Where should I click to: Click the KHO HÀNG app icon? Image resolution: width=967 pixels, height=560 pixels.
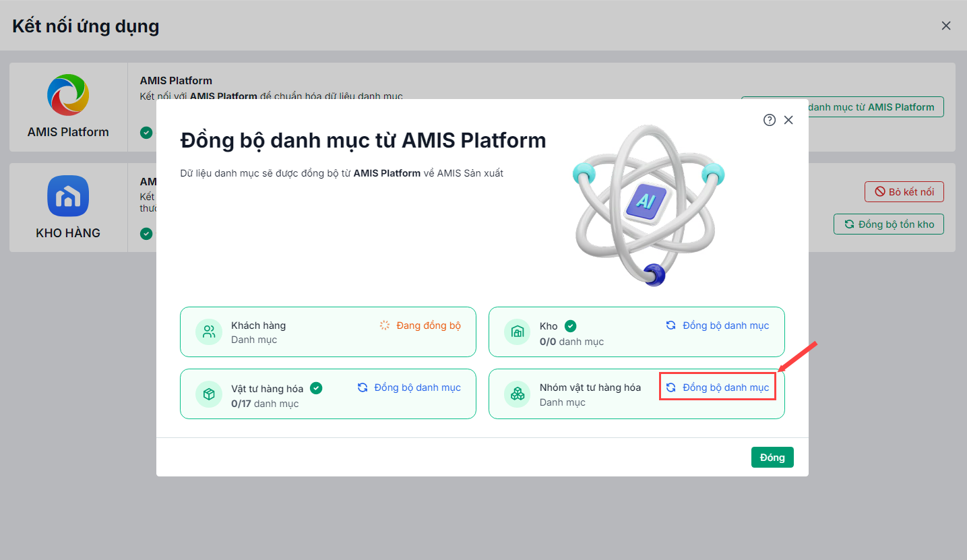tap(68, 196)
